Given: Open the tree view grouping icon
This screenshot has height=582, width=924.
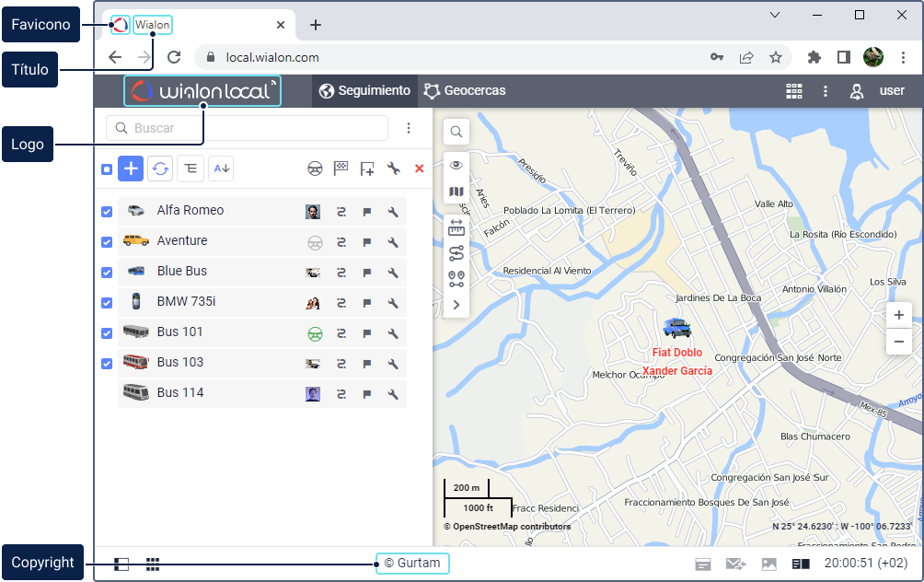Looking at the screenshot, I should pyautogui.click(x=191, y=169).
